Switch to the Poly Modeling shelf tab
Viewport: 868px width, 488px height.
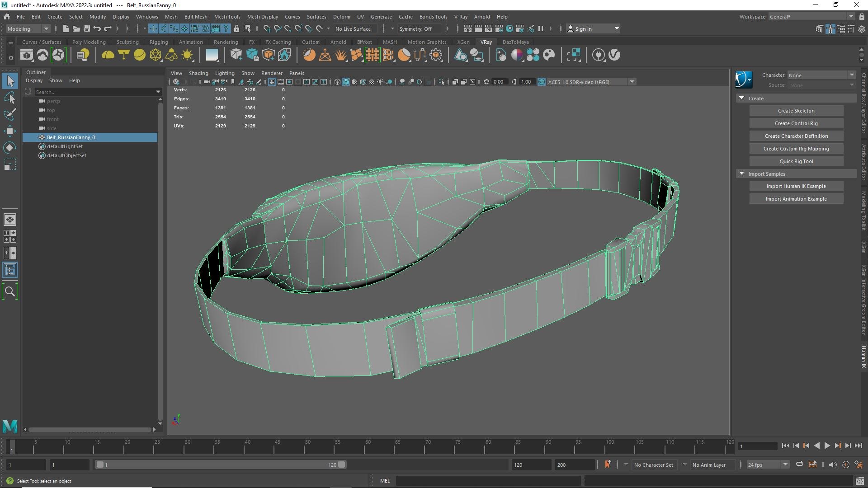pyautogui.click(x=89, y=42)
